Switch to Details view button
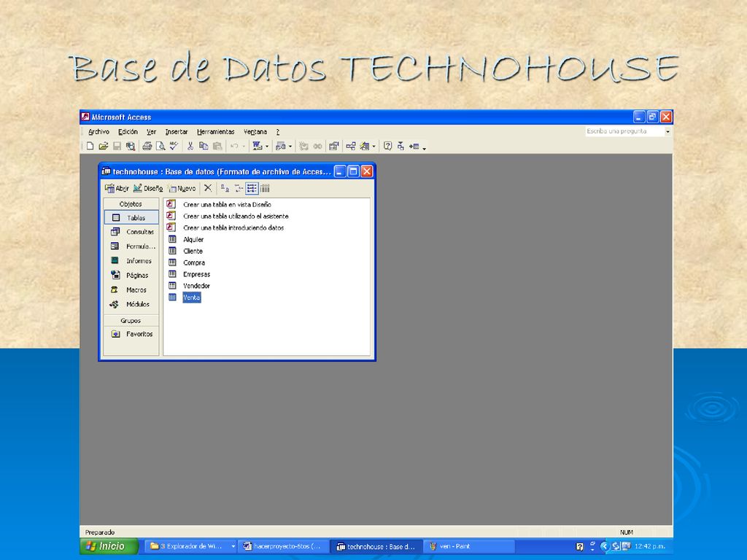Screen dimensions: 747x560 265,189
